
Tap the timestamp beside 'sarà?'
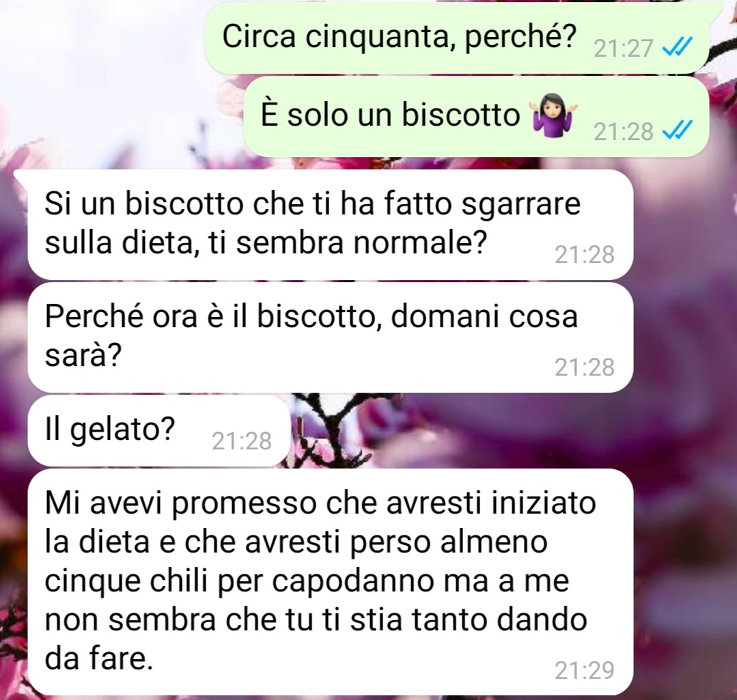tap(585, 367)
